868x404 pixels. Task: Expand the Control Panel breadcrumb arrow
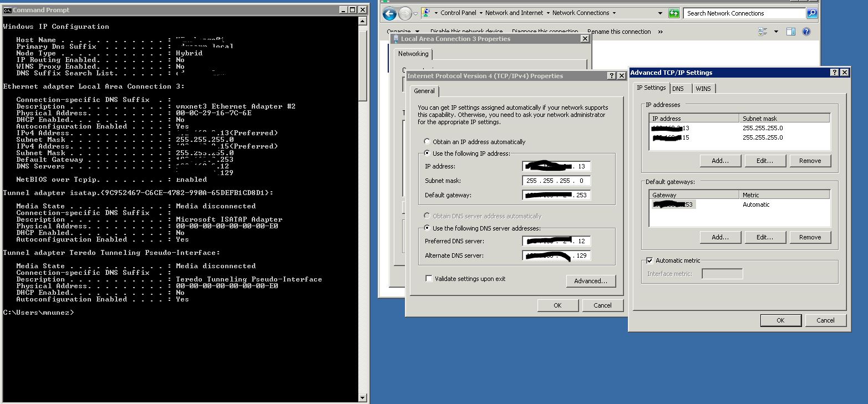click(x=481, y=13)
